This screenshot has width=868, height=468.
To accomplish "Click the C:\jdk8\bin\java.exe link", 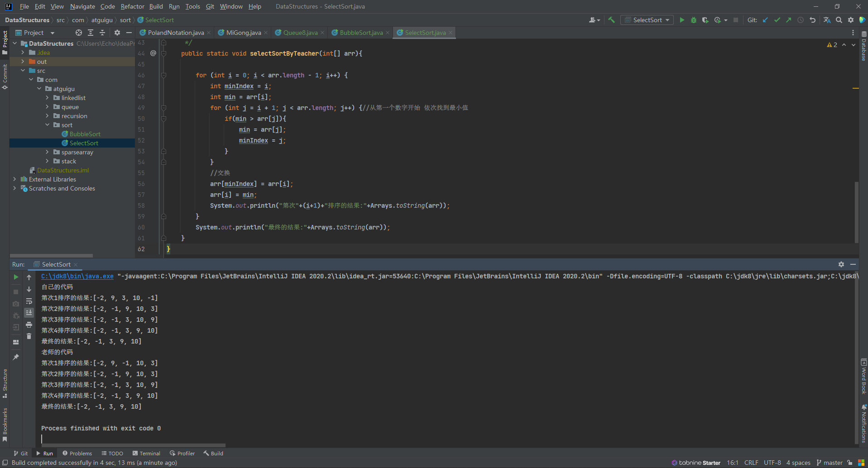I will point(77,276).
